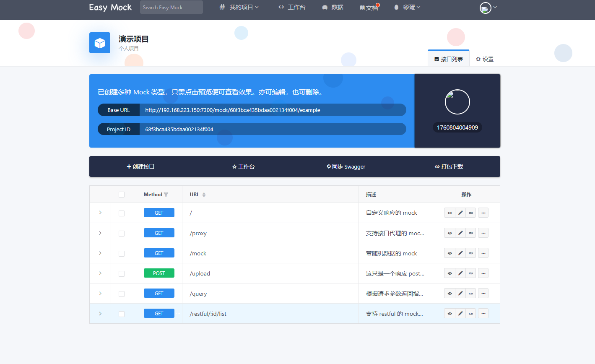Check the box for the /query row
Image resolution: width=595 pixels, height=364 pixels.
[x=122, y=294]
